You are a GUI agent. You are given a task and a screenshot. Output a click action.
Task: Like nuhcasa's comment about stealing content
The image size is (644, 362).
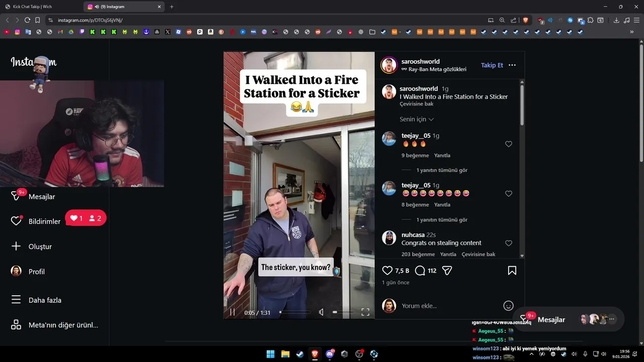(509, 243)
